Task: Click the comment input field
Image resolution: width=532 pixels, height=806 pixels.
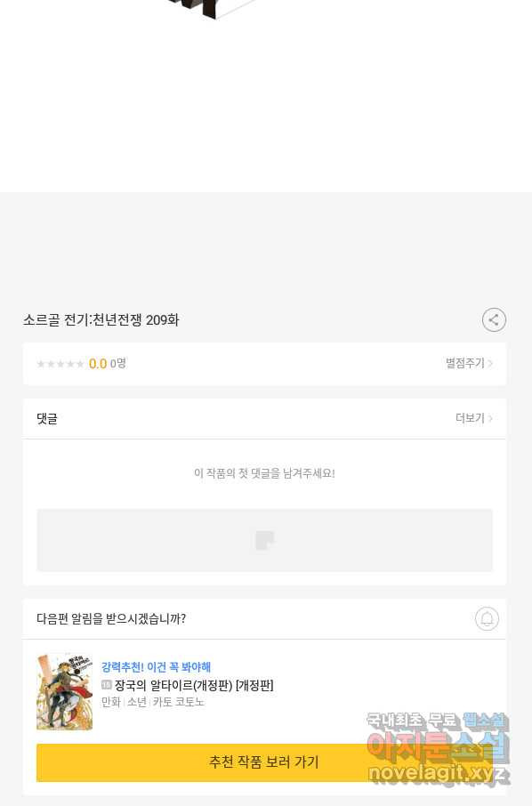Action: [265, 540]
